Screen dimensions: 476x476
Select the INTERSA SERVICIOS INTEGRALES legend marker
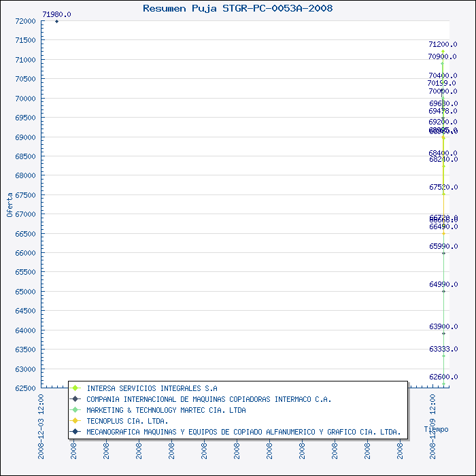point(75,388)
